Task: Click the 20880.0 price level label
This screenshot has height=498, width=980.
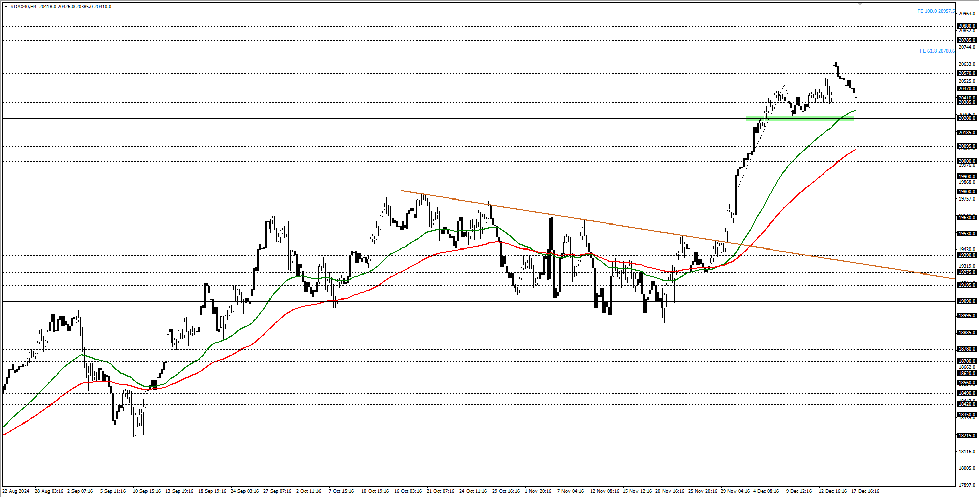Action: (967, 26)
